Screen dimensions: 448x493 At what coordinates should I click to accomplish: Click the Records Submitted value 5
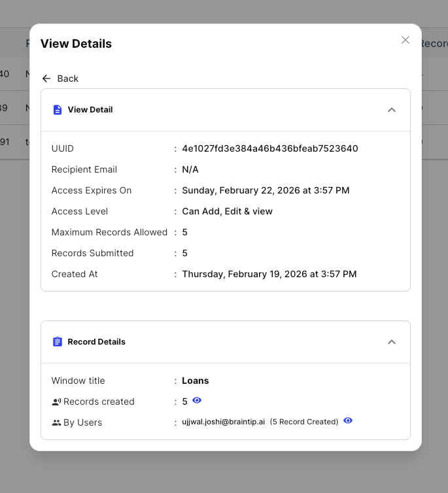(185, 253)
